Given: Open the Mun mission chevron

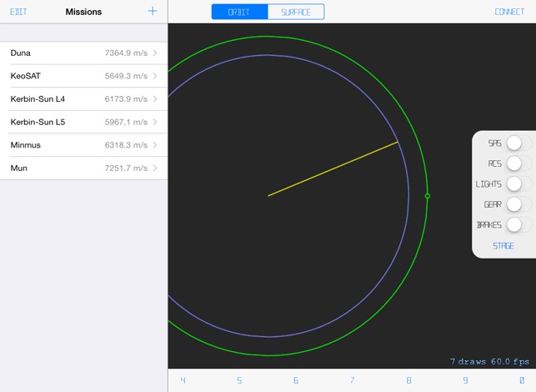Looking at the screenshot, I should point(155,168).
